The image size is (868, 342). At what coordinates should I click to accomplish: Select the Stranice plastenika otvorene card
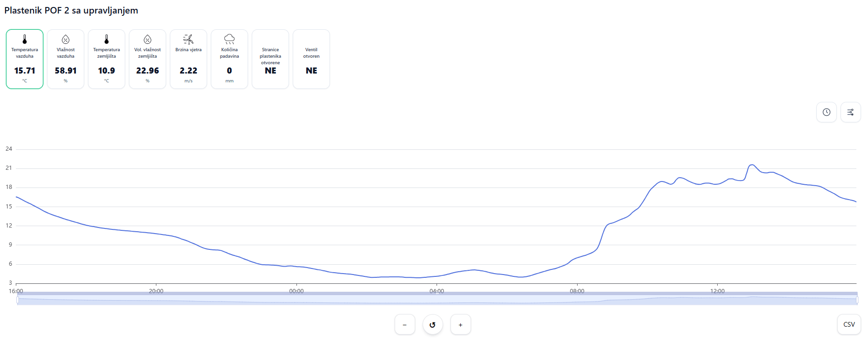270,59
